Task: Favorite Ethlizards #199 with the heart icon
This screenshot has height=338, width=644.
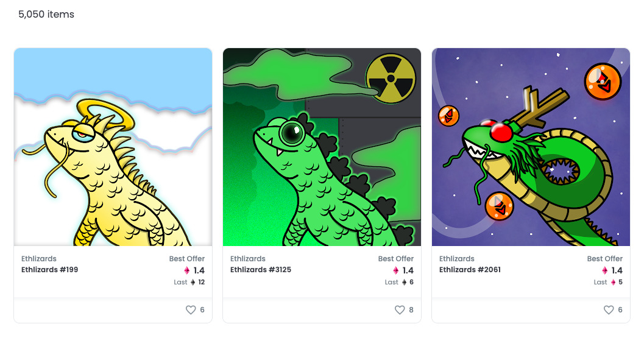Action: click(x=191, y=309)
